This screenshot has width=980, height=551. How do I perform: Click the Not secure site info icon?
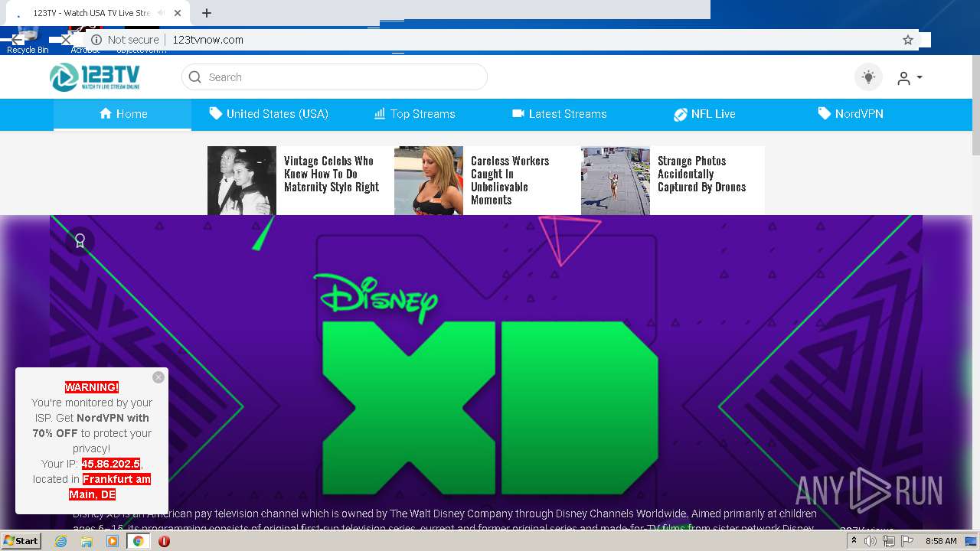(x=96, y=40)
